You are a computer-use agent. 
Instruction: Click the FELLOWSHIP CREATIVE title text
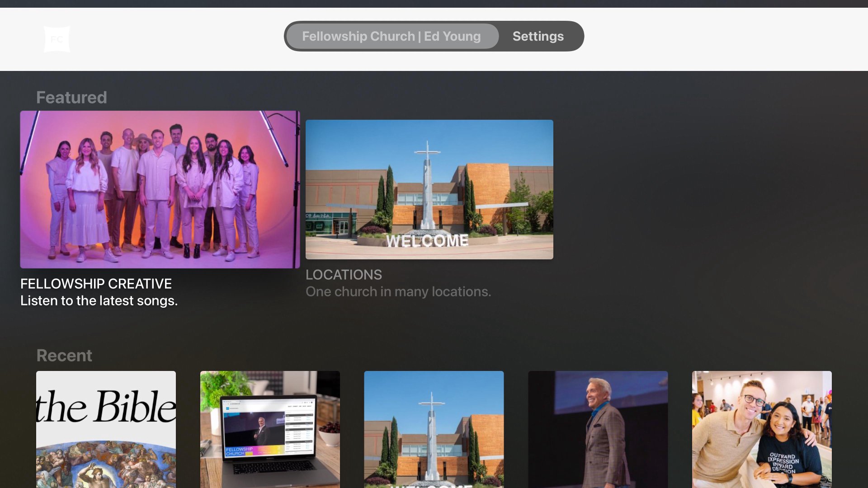[96, 284]
